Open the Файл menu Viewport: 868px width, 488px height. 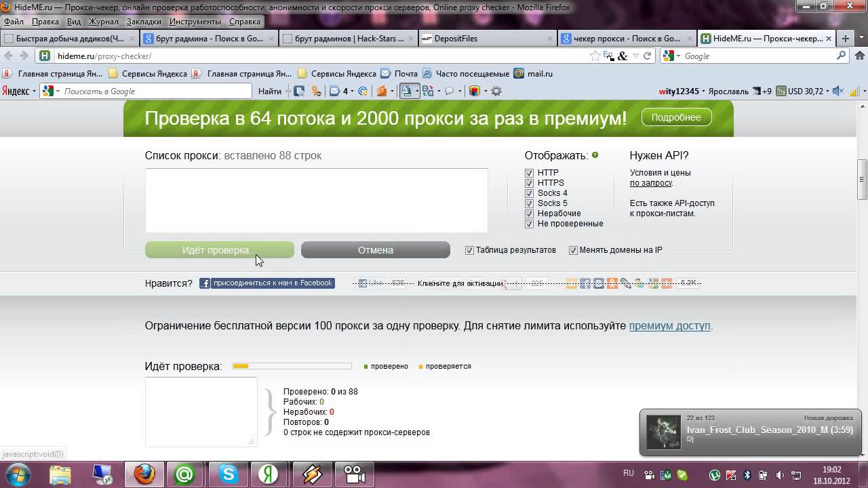pyautogui.click(x=14, y=22)
